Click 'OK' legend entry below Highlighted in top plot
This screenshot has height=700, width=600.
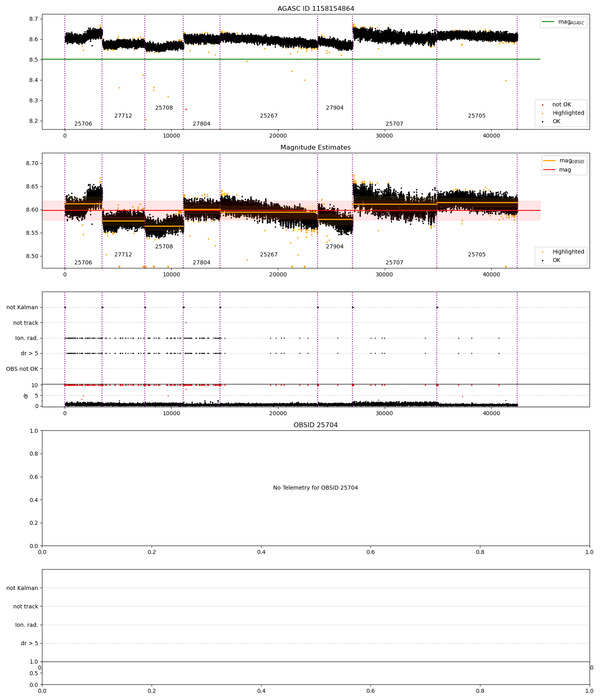click(556, 122)
